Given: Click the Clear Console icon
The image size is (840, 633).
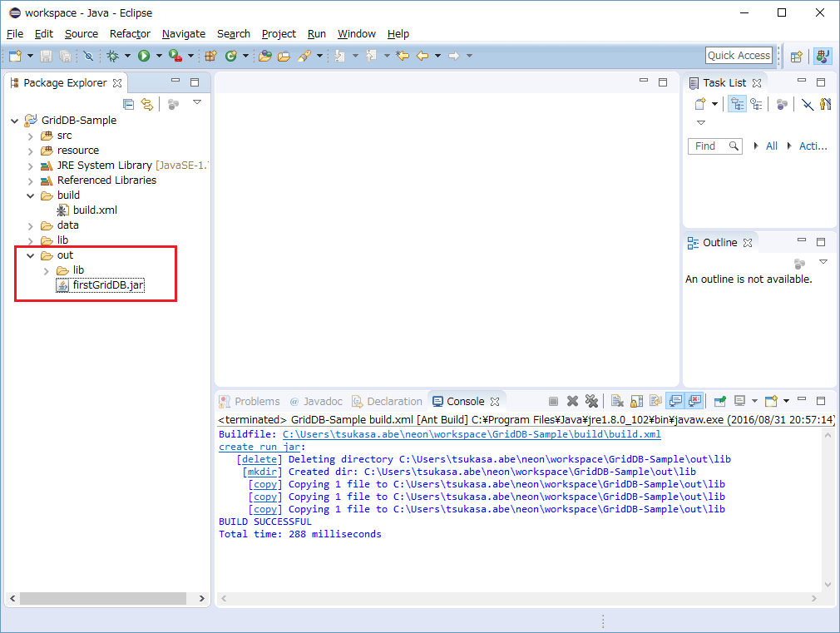Looking at the screenshot, I should pos(617,401).
